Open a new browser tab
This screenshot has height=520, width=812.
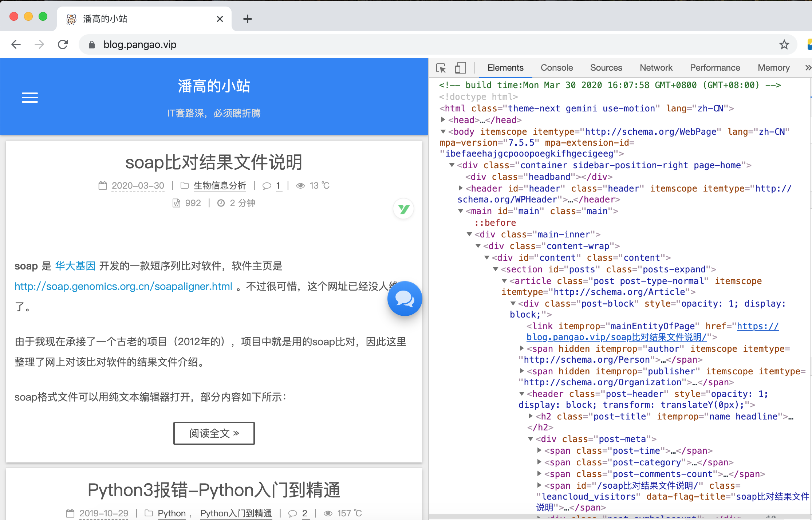(x=248, y=19)
